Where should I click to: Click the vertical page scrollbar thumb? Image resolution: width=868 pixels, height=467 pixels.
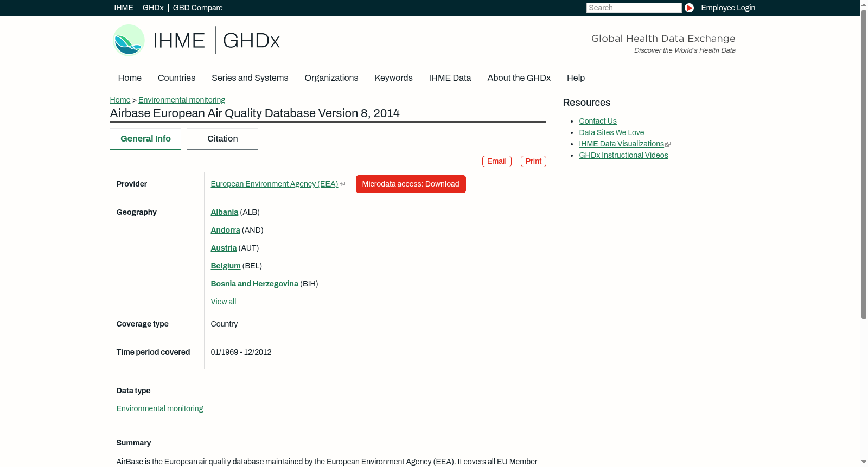(x=864, y=164)
